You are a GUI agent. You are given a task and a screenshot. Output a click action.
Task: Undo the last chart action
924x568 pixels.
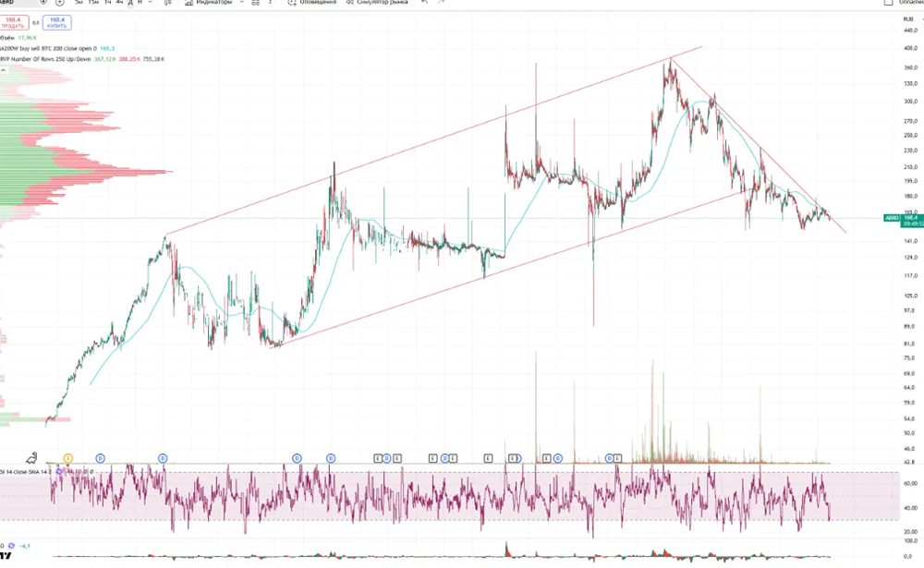tap(424, 3)
